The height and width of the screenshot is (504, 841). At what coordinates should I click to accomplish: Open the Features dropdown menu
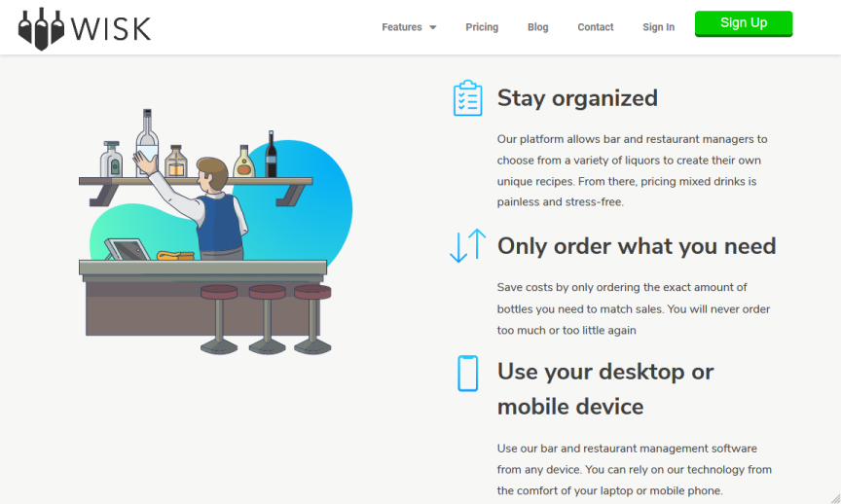pyautogui.click(x=409, y=27)
